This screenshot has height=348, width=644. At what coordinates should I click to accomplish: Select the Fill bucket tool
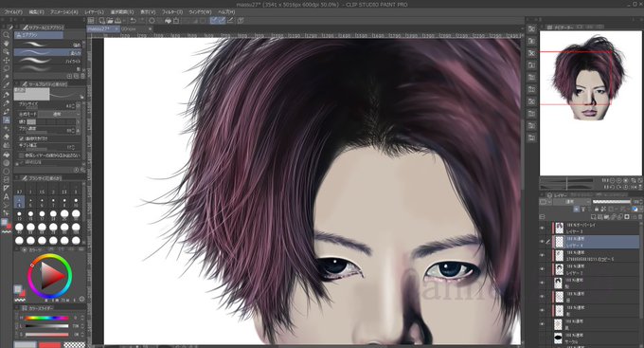tap(7, 155)
